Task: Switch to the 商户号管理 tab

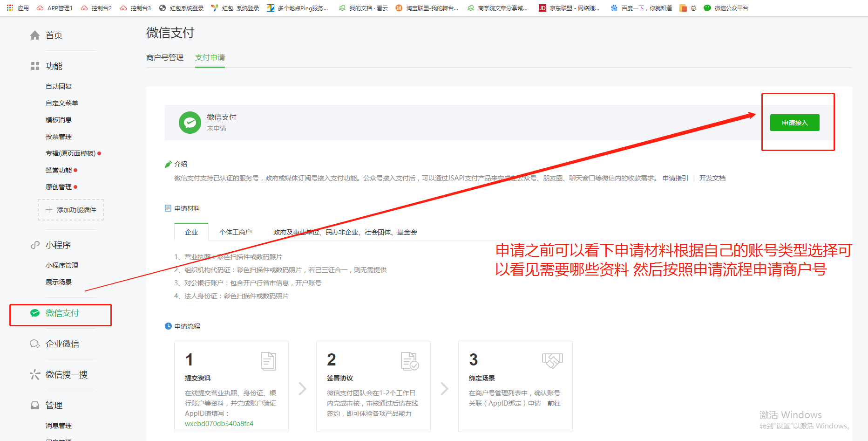Action: [165, 57]
